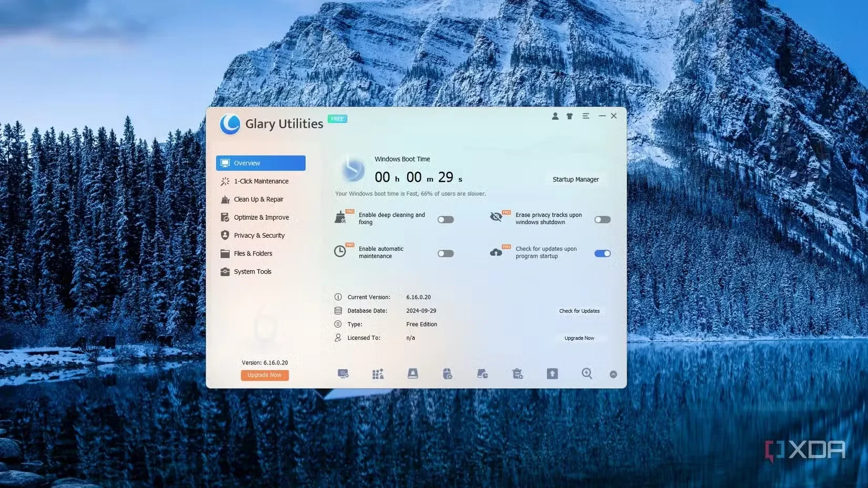Turn on Erase privacy tracks upon shutdown switch
This screenshot has width=868, height=488.
(602, 220)
